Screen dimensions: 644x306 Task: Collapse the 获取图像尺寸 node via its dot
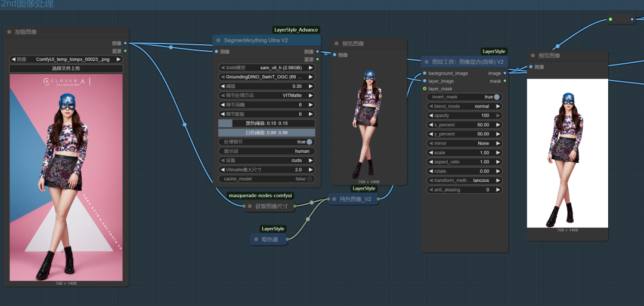click(250, 206)
